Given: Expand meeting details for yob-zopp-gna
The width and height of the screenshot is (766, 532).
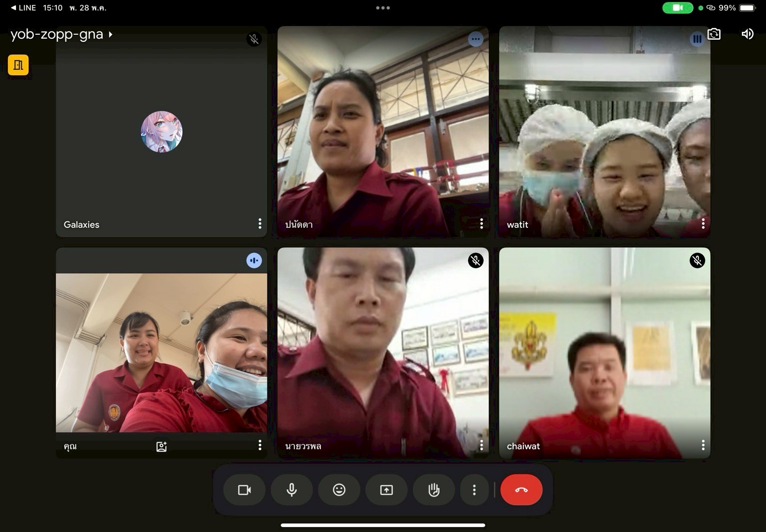Looking at the screenshot, I should coord(61,34).
